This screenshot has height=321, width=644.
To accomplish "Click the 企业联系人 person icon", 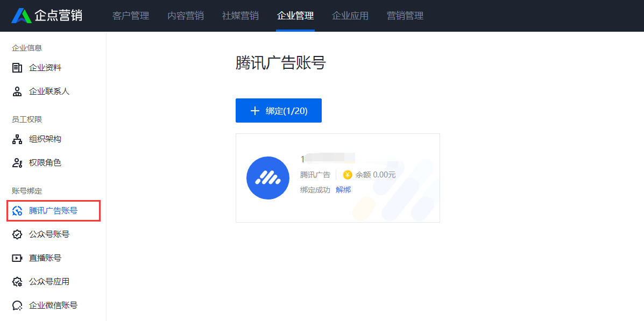I will pos(17,91).
